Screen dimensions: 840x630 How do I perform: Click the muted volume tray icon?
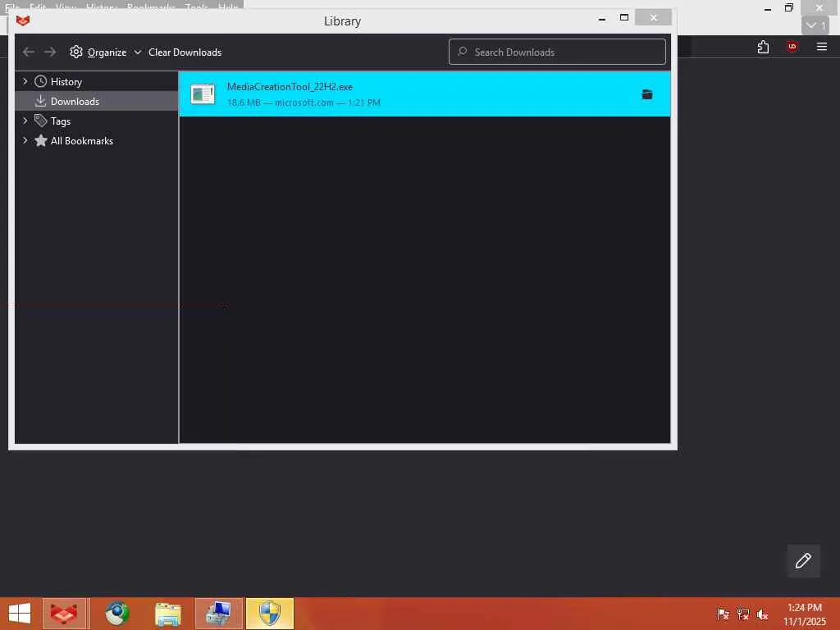[x=762, y=614]
